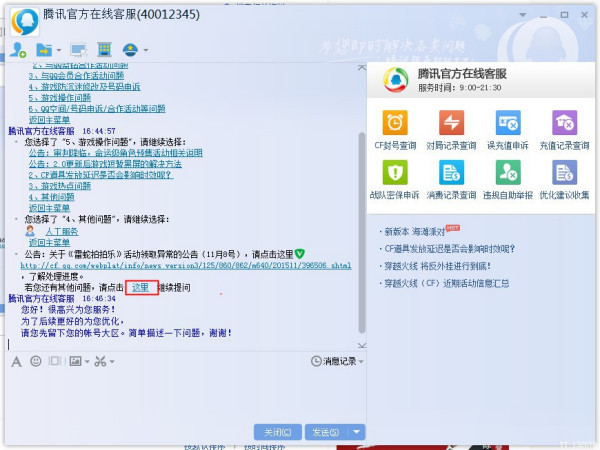This screenshot has height=450, width=600.
Task: Click the green verified shield icon
Action: tap(300, 254)
